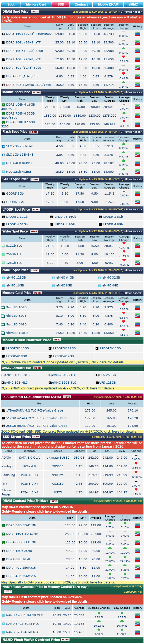This screenshot has width=144, height=644.
Task: Select the SSD tab
Action: point(61,4)
